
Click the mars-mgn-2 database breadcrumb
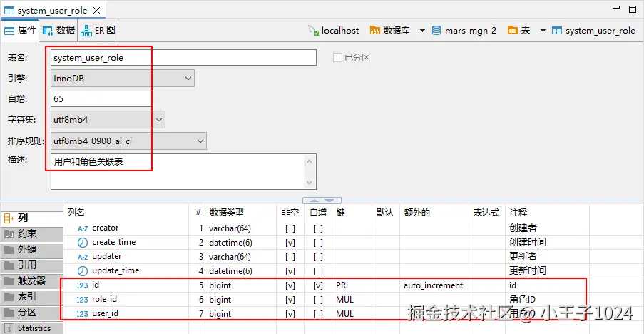[x=464, y=31]
